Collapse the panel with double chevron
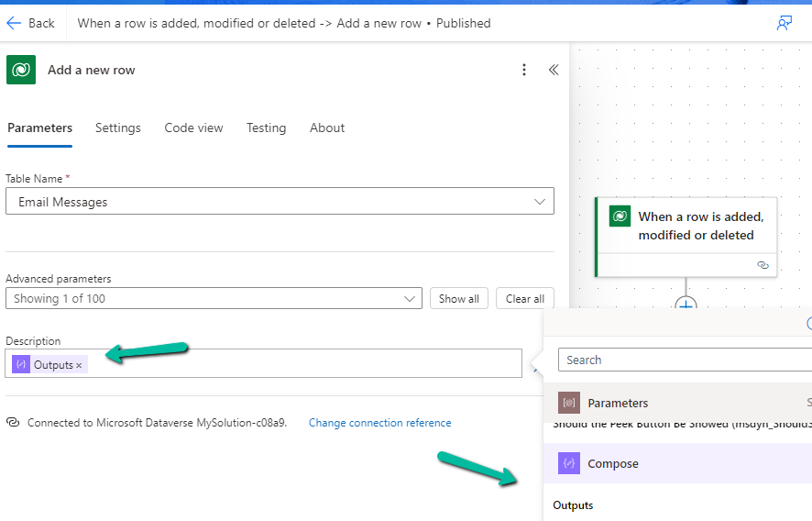Image resolution: width=812 pixels, height=521 pixels. pyautogui.click(x=554, y=70)
